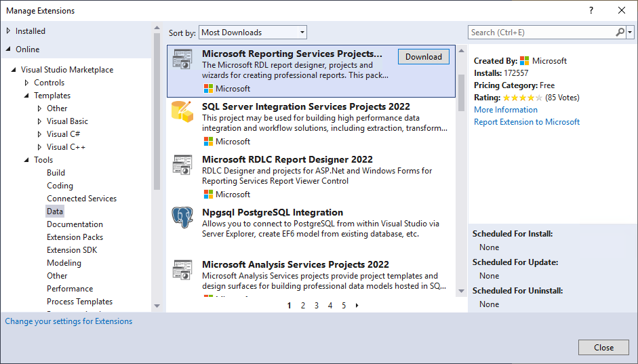Open the search options dropdown arrow
Screen dimensions: 638x364
pos(630,32)
